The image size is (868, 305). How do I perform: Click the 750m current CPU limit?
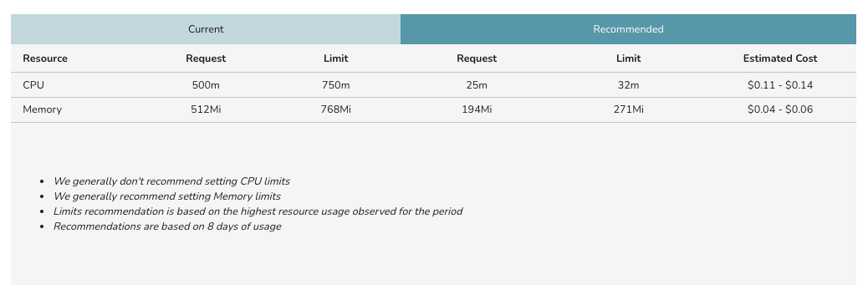point(336,85)
